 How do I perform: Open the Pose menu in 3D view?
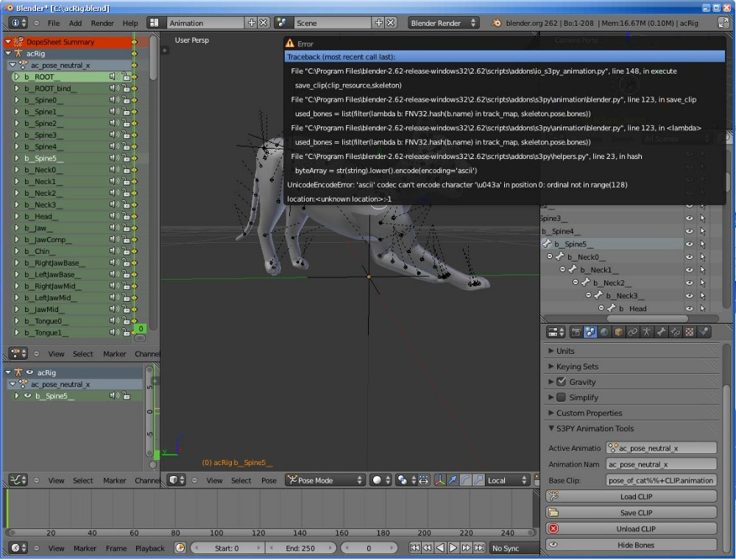(x=269, y=481)
